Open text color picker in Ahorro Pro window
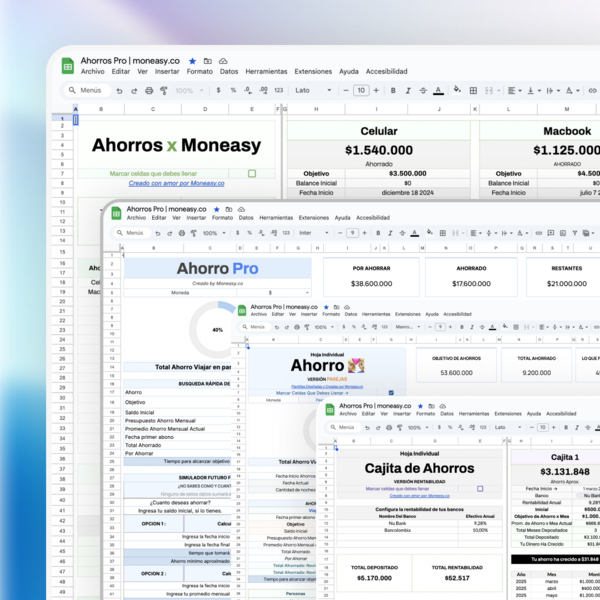The height and width of the screenshot is (600, 600). (x=414, y=233)
